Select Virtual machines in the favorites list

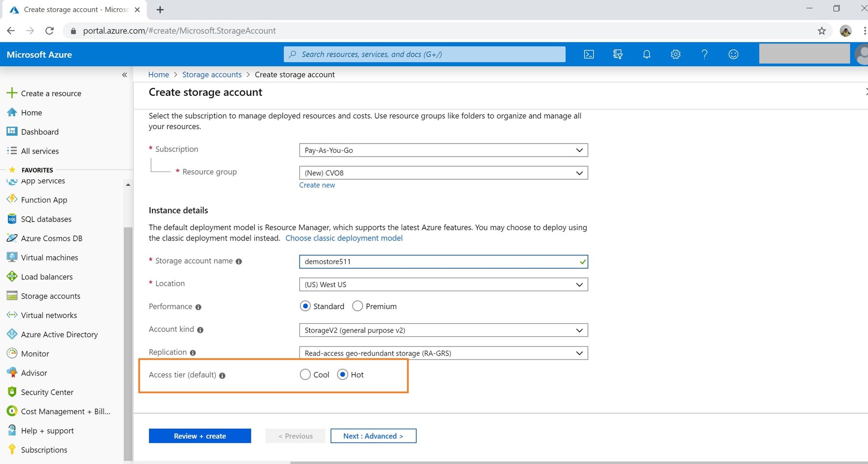click(x=49, y=257)
